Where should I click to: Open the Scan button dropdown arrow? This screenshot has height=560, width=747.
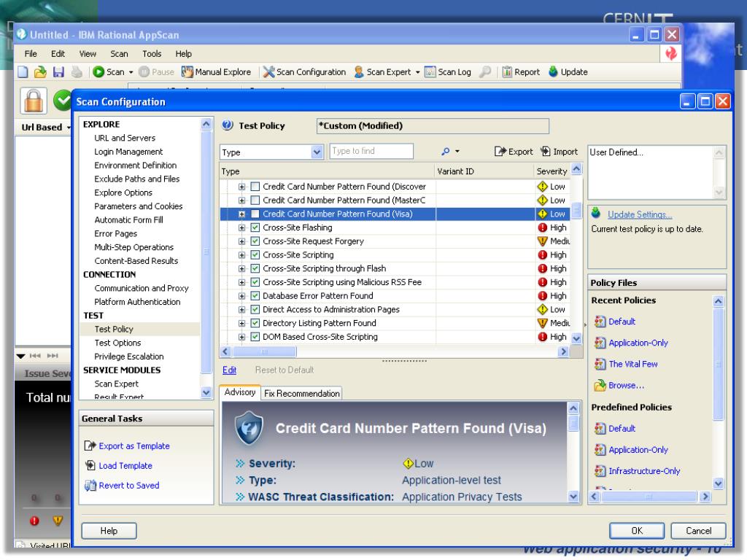tap(131, 72)
